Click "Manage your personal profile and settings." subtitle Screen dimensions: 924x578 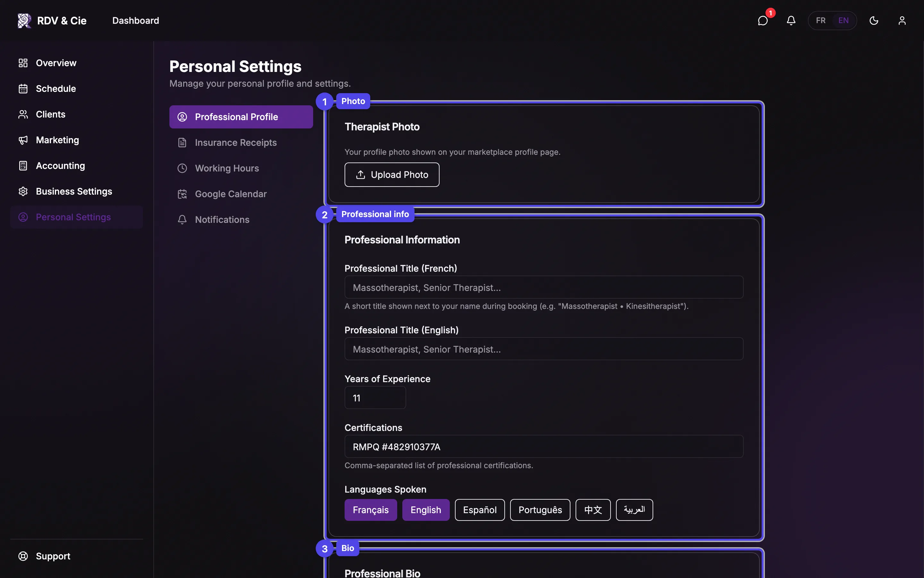click(x=260, y=84)
